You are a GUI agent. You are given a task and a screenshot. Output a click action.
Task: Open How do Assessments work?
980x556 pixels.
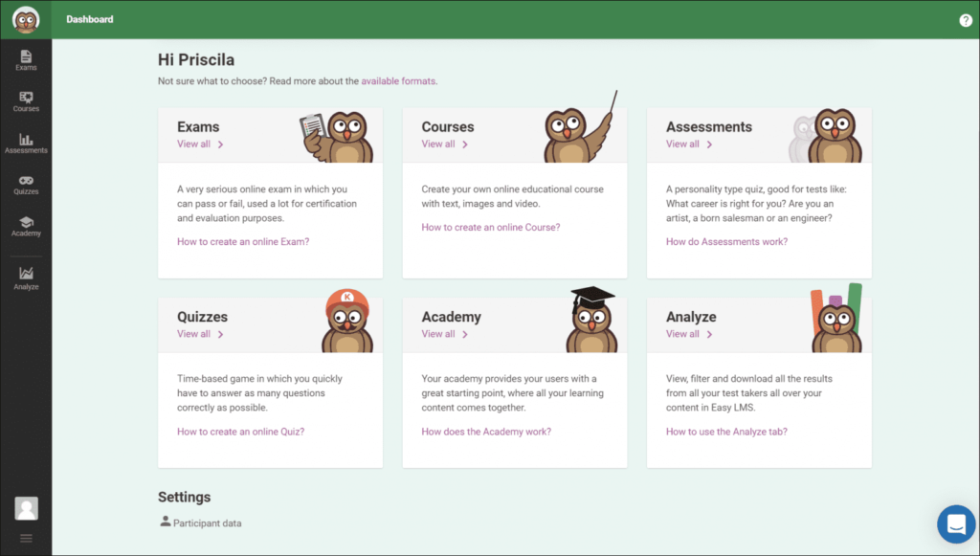pos(726,241)
